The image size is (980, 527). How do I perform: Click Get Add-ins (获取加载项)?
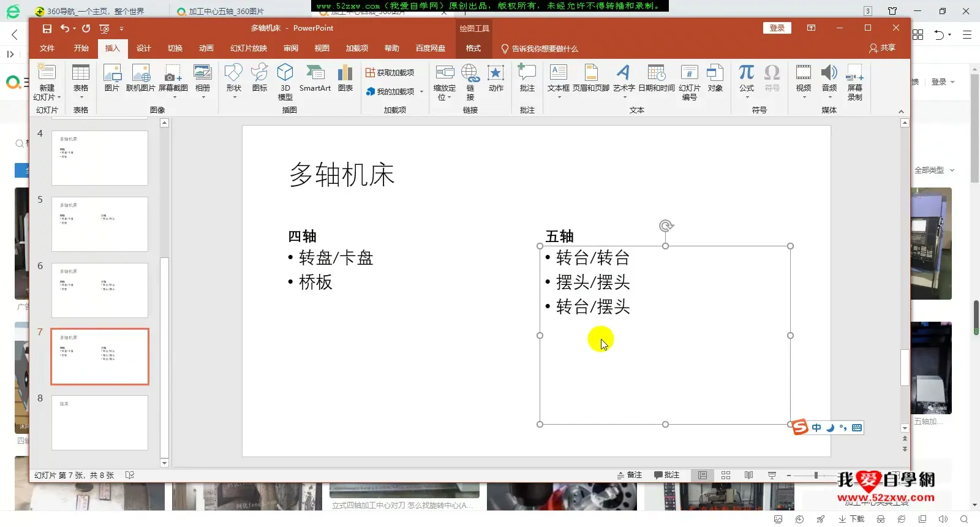point(390,73)
